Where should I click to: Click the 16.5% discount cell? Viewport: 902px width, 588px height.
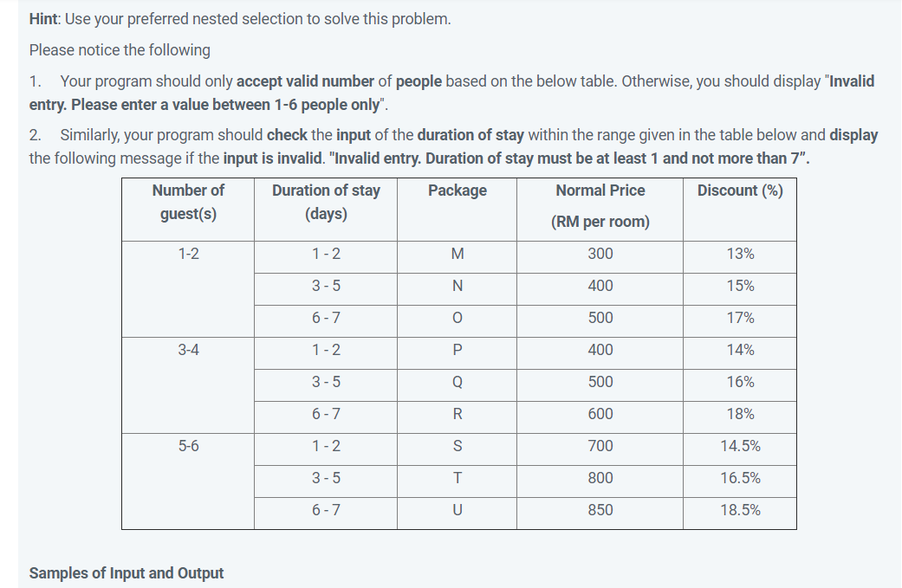[740, 481]
